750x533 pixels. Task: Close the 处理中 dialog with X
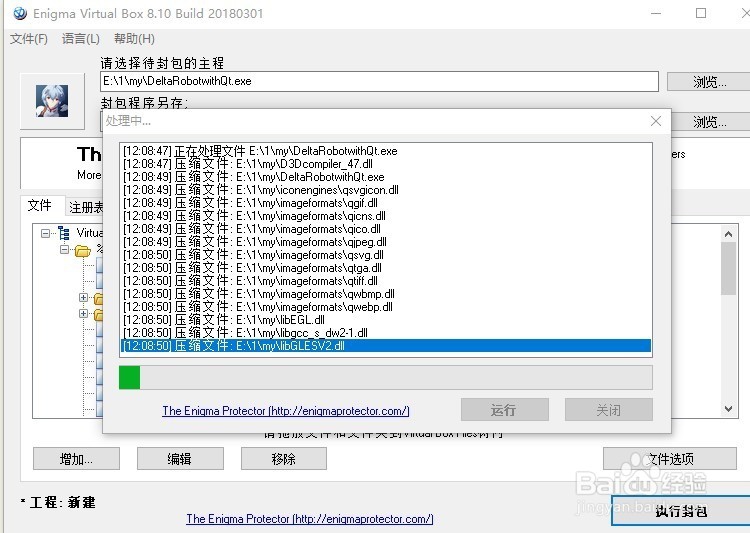tap(656, 121)
